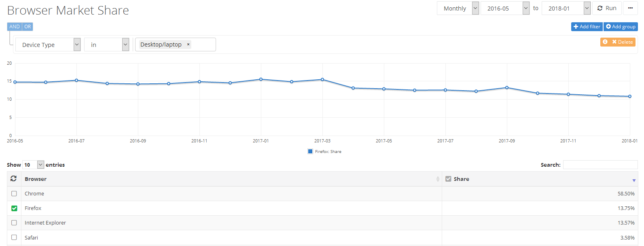Viewport: 644px width, 246px height.
Task: Click the Firefox: Share legend swatch
Action: [310, 151]
